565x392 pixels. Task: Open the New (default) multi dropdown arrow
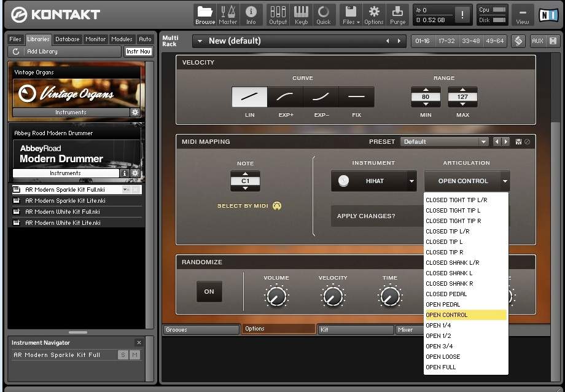200,41
